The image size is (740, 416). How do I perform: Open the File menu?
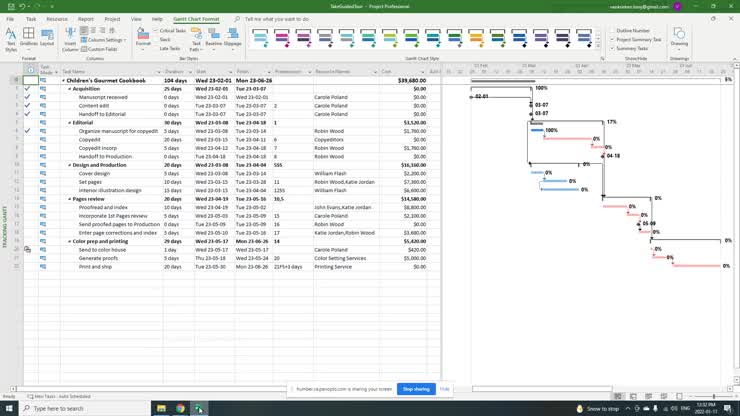[x=10, y=18]
